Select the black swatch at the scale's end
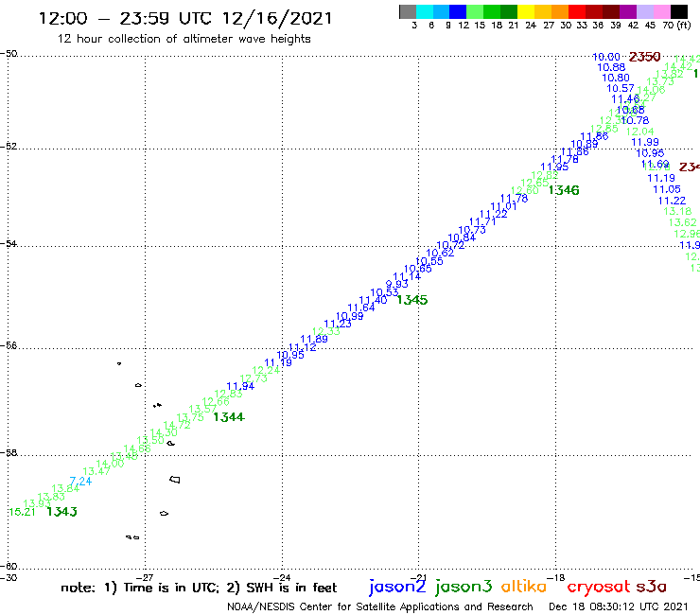The image size is (700, 615). point(678,12)
